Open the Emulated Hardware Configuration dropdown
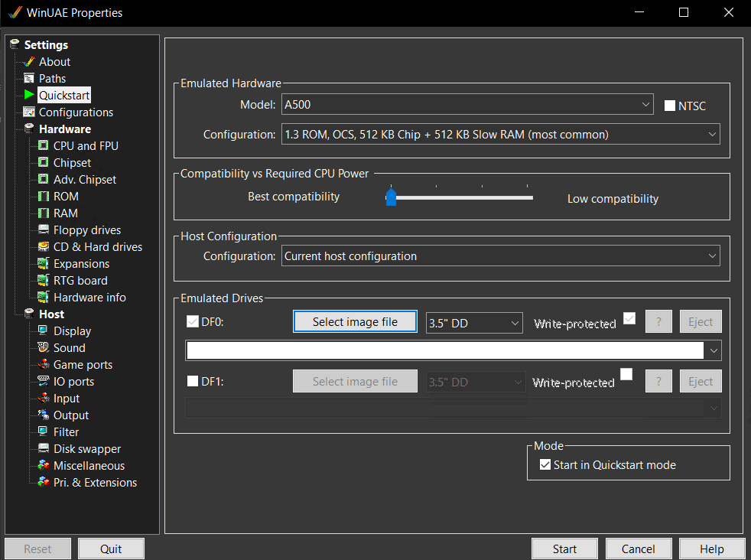Viewport: 751px width, 560px height. pyautogui.click(x=500, y=134)
